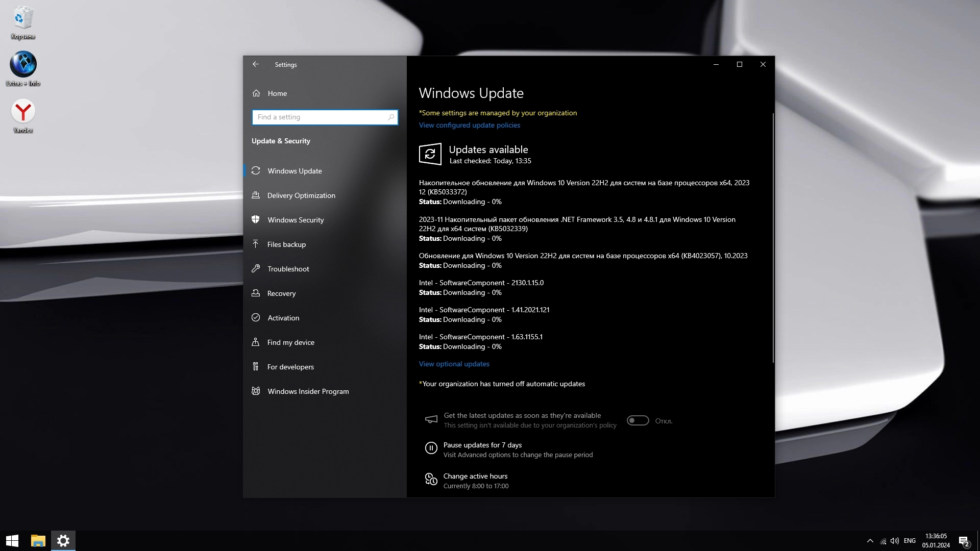Click the Pause updates circle icon
This screenshot has height=551, width=980.
click(x=431, y=448)
